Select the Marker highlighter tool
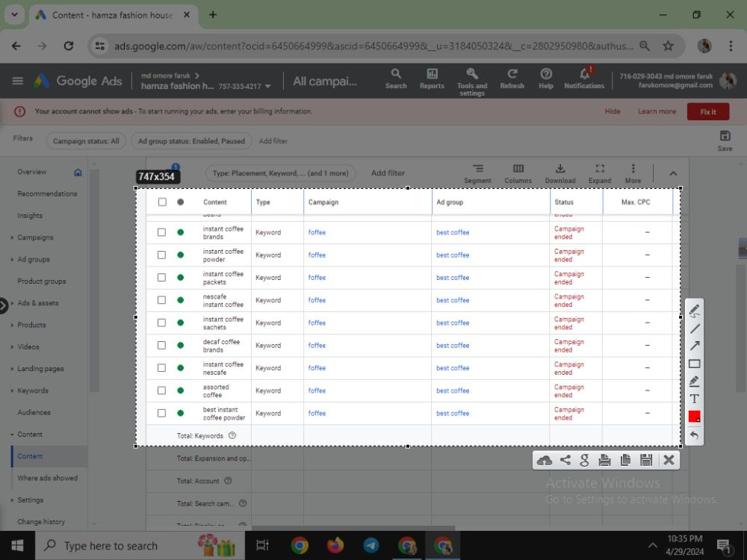This screenshot has width=747, height=560. pos(695,382)
